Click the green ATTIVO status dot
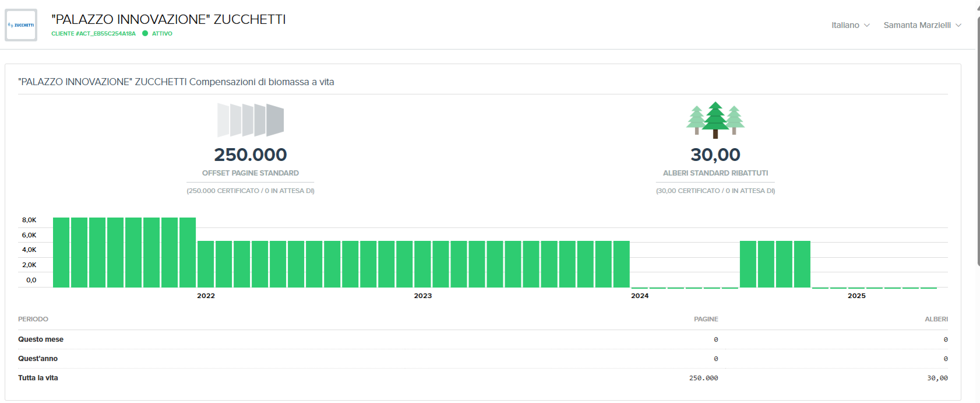Screen dimensions: 980x403 pyautogui.click(x=145, y=34)
